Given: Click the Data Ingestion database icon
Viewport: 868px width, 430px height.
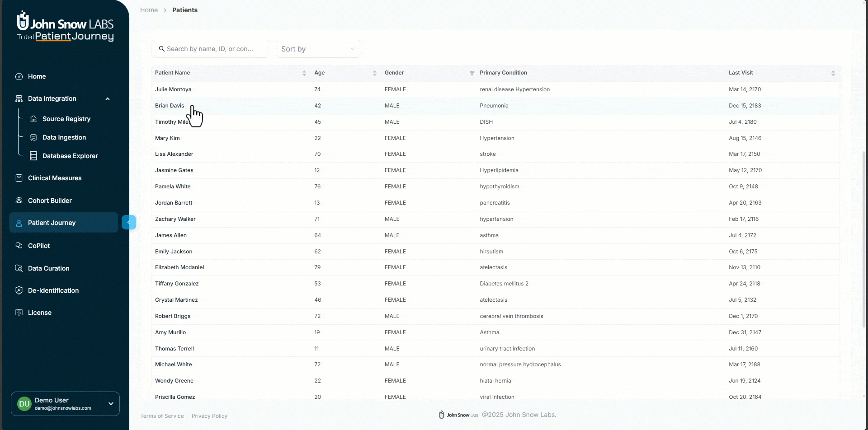Looking at the screenshot, I should [33, 137].
